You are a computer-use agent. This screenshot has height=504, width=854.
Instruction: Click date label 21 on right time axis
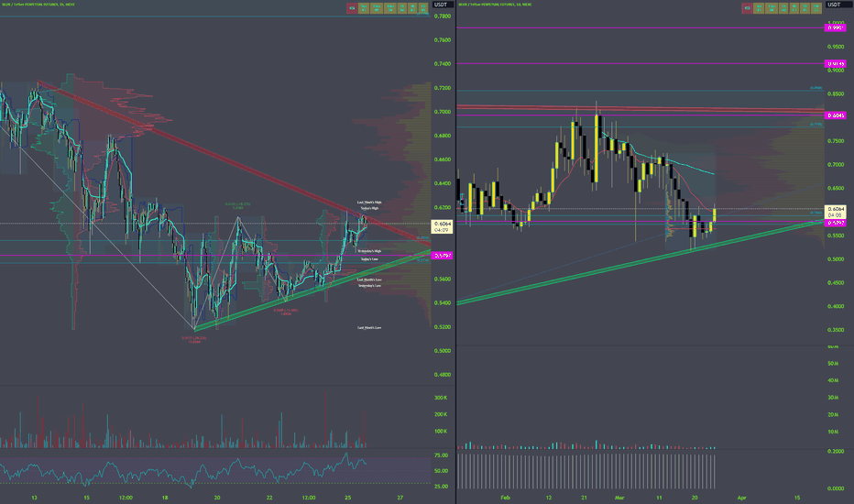pyautogui.click(x=584, y=498)
